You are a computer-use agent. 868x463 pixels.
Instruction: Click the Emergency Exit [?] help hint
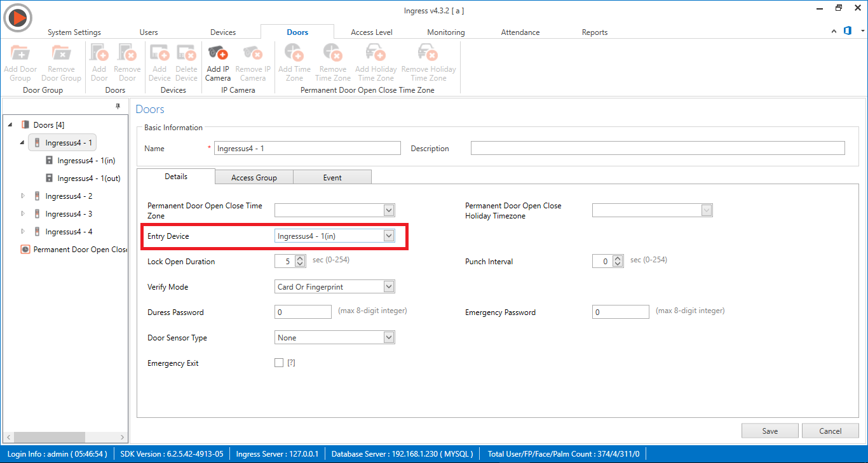tap(291, 363)
